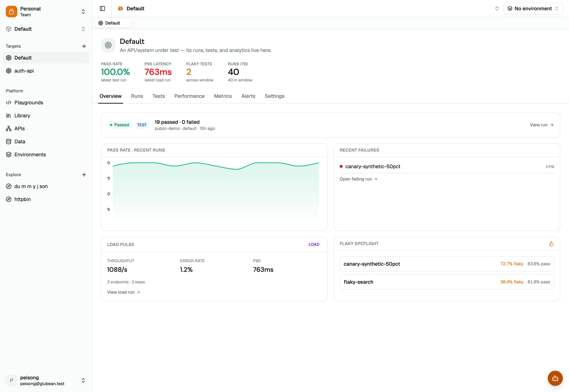The image size is (569, 392).
Task: Click the TEST badge
Action: 142,125
